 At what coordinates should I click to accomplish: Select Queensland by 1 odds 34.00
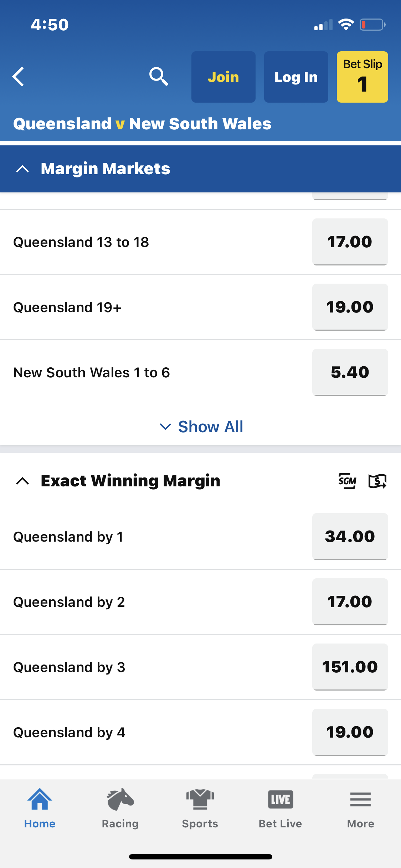[350, 537]
